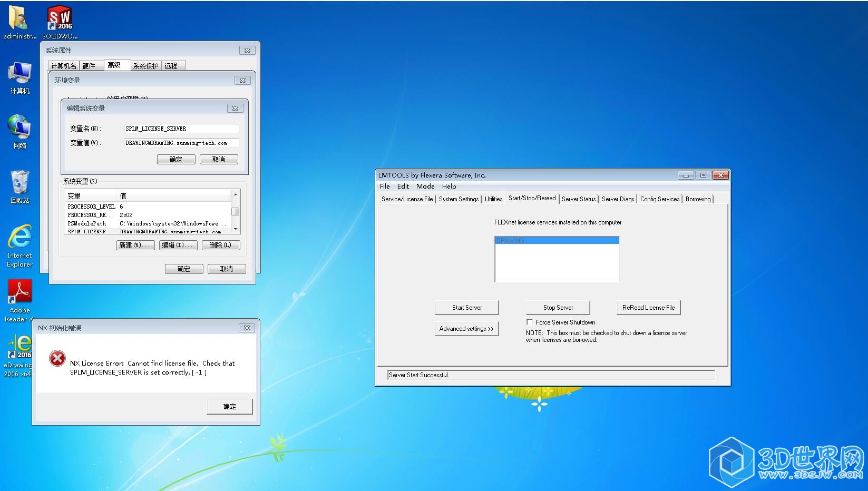
Task: Switch to Server Diags tab
Action: pos(618,199)
